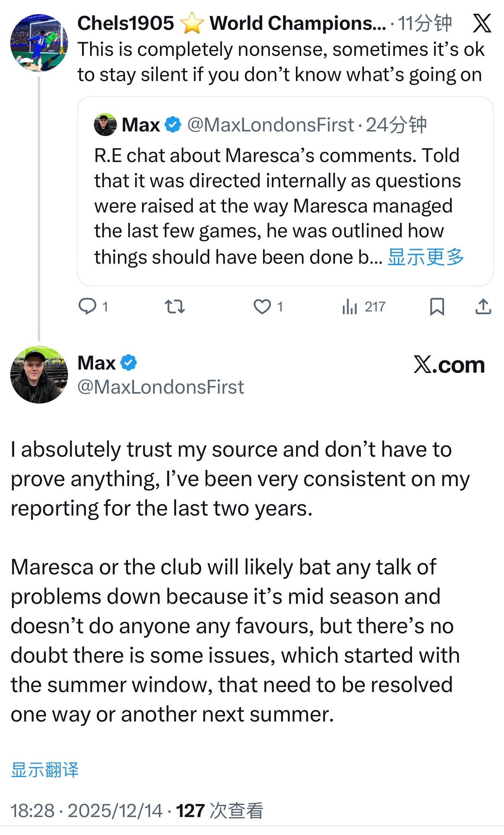Bookmark the Chels1905 tweet
The height and width of the screenshot is (835, 504).
click(437, 306)
